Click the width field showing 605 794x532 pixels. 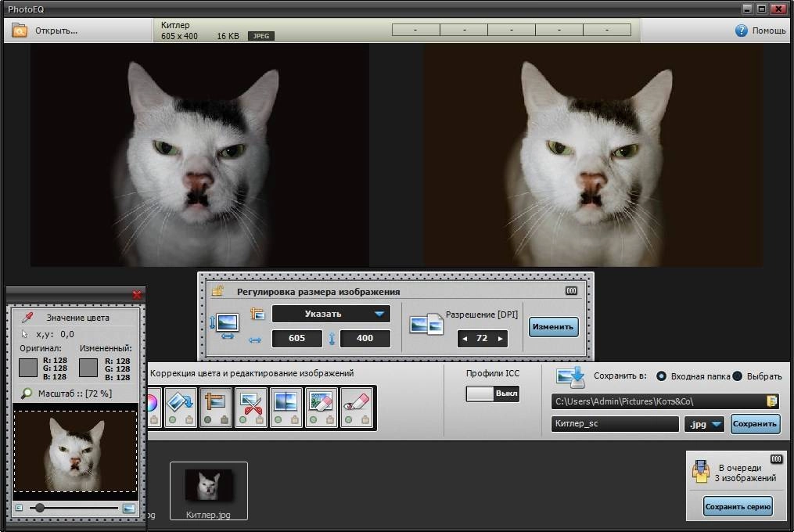tap(296, 339)
